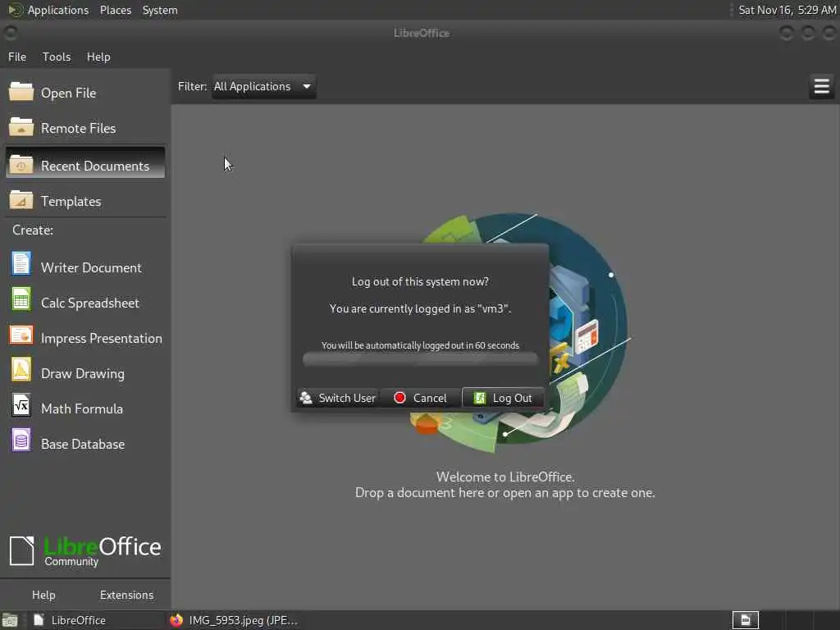The image size is (840, 630).
Task: Click the Writer Document label
Action: [91, 267]
